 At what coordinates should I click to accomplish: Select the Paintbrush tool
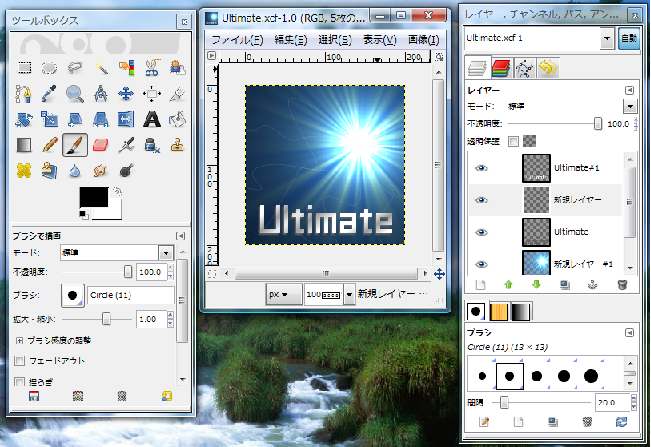point(75,145)
